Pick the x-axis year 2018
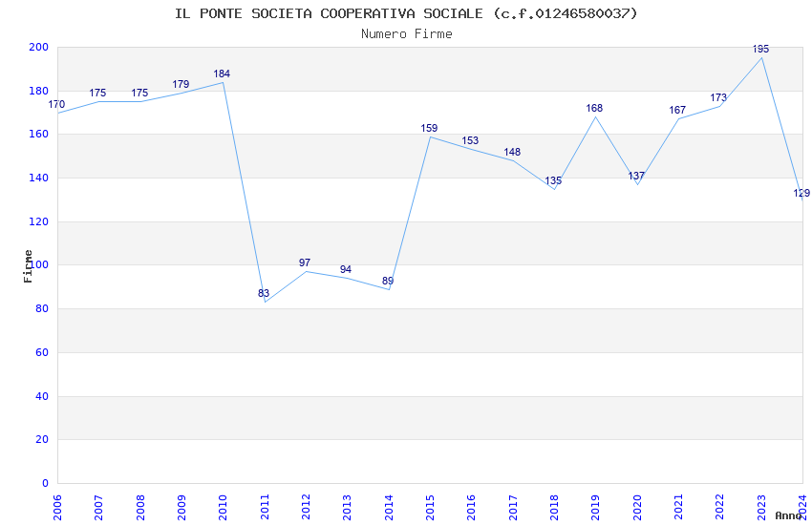Screen dimensions: 812x525 (554, 507)
